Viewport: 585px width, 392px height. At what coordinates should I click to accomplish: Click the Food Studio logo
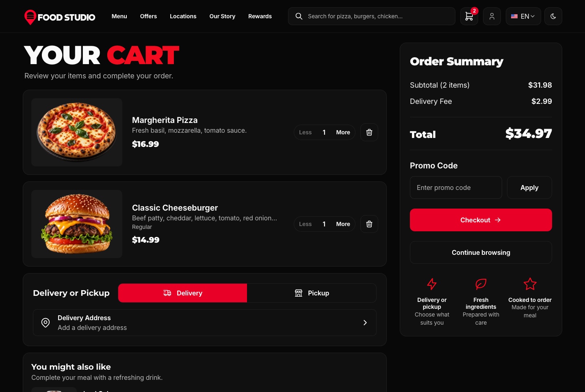(60, 17)
